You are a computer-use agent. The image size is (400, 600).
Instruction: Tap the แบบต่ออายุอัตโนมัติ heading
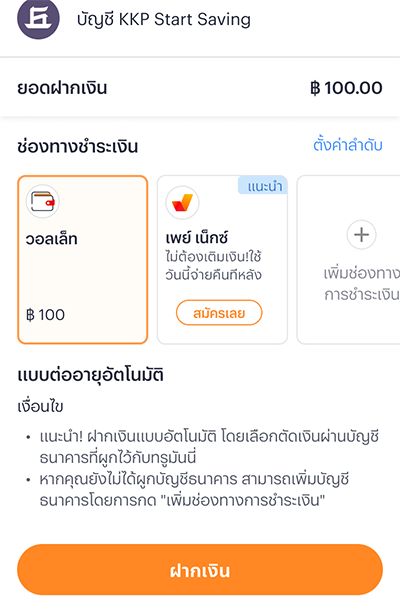click(x=91, y=375)
